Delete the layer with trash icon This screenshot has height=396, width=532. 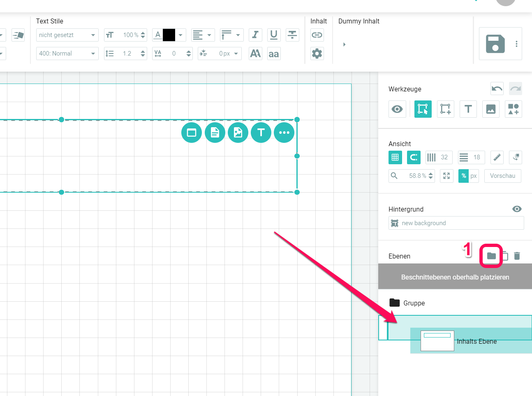[517, 256]
